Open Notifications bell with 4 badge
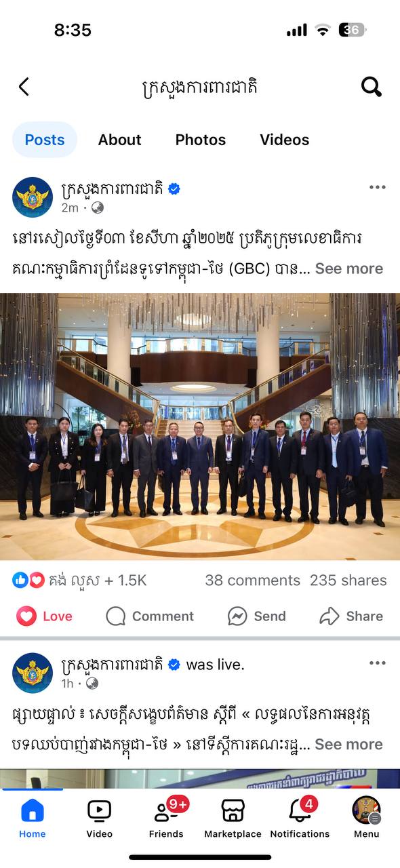The width and height of the screenshot is (400, 868). (x=300, y=809)
